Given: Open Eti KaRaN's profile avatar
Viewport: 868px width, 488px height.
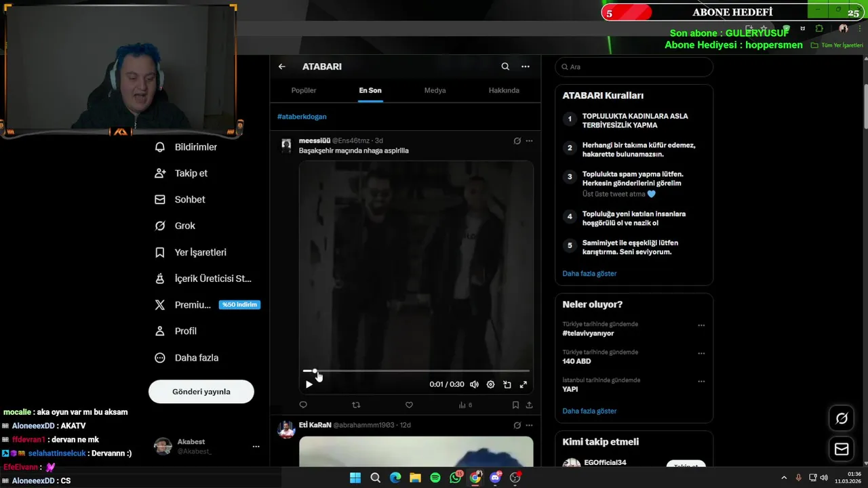Looking at the screenshot, I should (x=286, y=429).
